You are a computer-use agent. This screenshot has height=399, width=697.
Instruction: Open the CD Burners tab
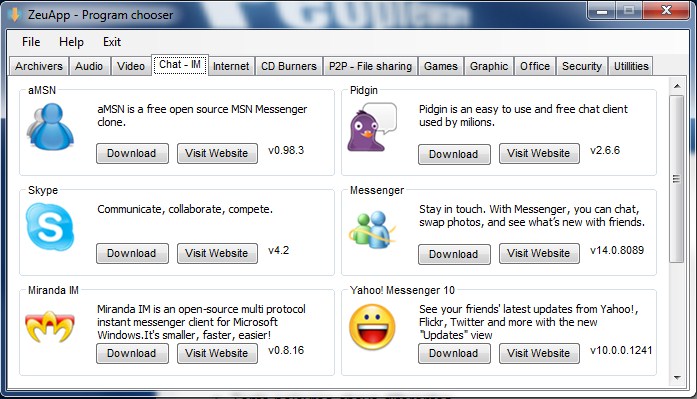(289, 66)
